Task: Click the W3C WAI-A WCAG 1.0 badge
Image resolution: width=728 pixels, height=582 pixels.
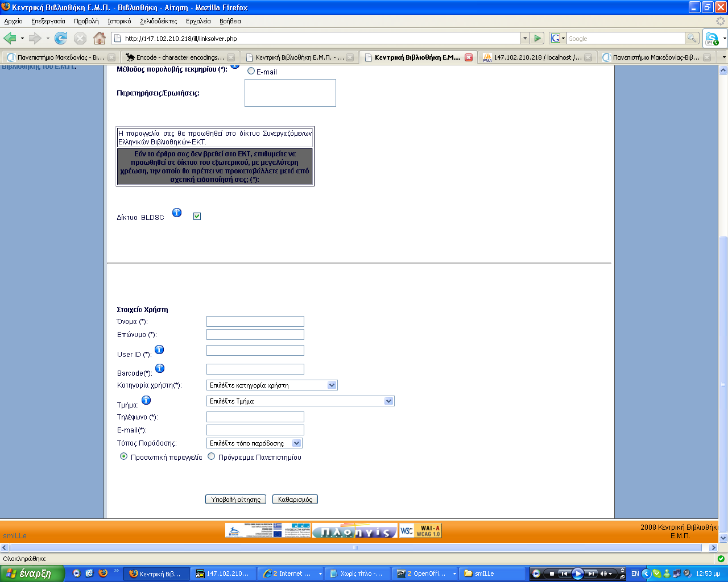Action: [420, 531]
